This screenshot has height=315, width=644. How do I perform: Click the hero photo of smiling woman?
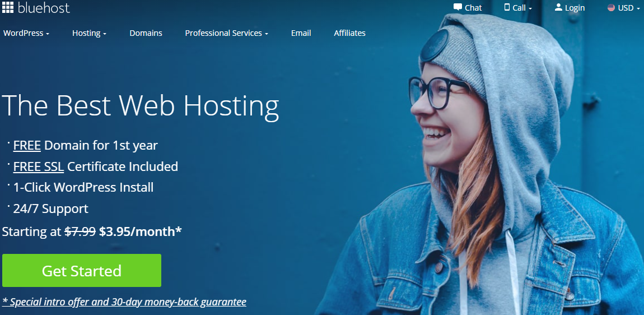pos(480,164)
